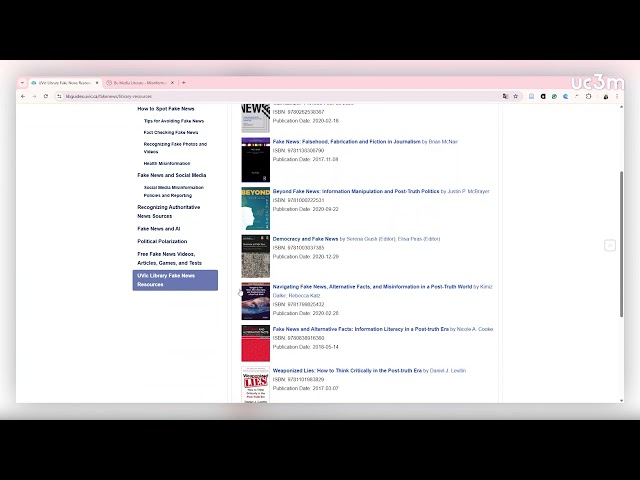This screenshot has height=480, width=640.
Task: Open the translate page icon
Action: [505, 96]
